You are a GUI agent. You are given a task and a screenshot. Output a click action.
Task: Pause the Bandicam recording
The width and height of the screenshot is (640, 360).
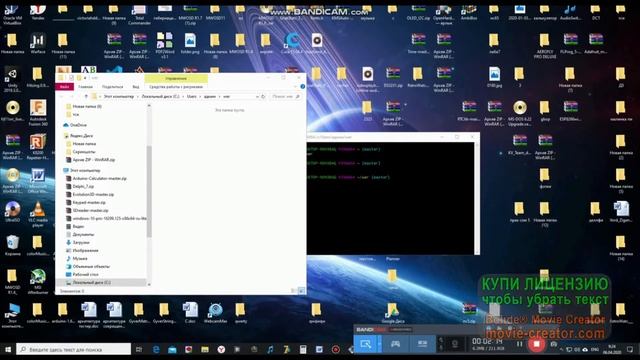519,344
